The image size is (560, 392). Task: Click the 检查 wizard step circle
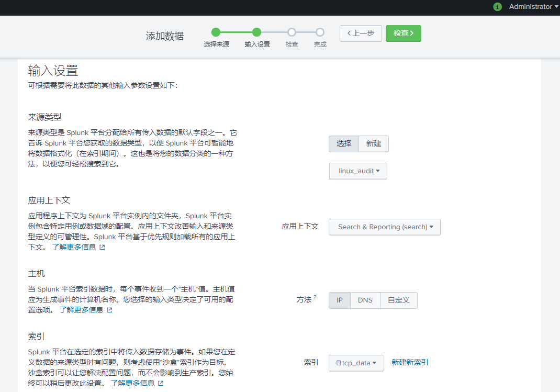(292, 32)
